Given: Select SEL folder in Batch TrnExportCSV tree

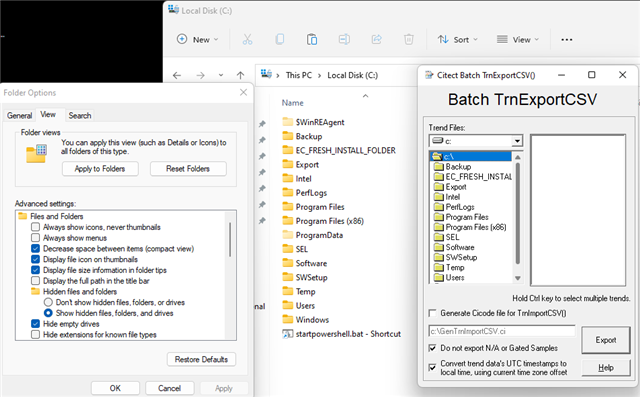Looking at the screenshot, I should click(447, 237).
